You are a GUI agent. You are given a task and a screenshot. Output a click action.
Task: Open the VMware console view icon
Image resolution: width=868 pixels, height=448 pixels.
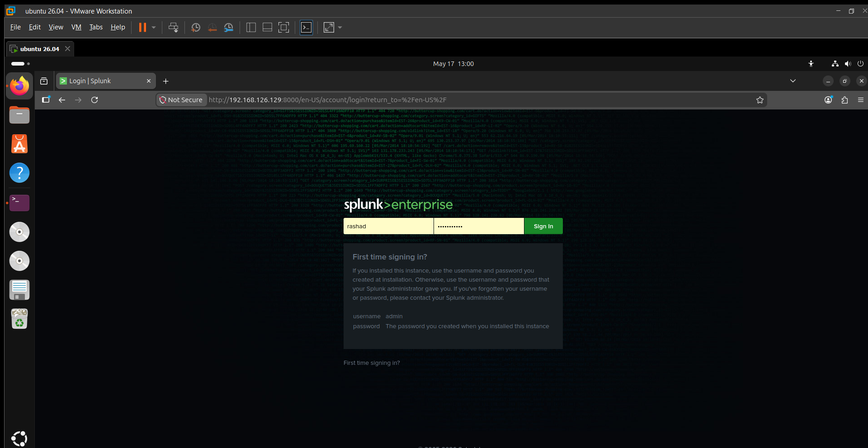(x=306, y=28)
